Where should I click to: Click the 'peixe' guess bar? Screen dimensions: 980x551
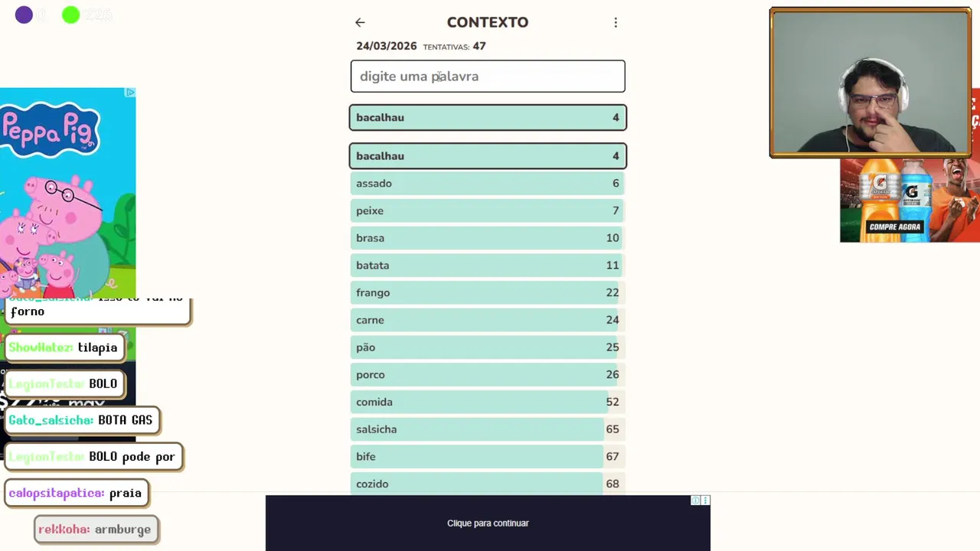pyautogui.click(x=488, y=211)
